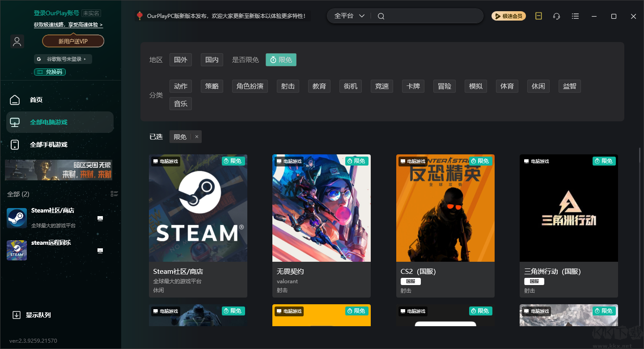Open the Steam社区/商店 game card image

(x=198, y=208)
